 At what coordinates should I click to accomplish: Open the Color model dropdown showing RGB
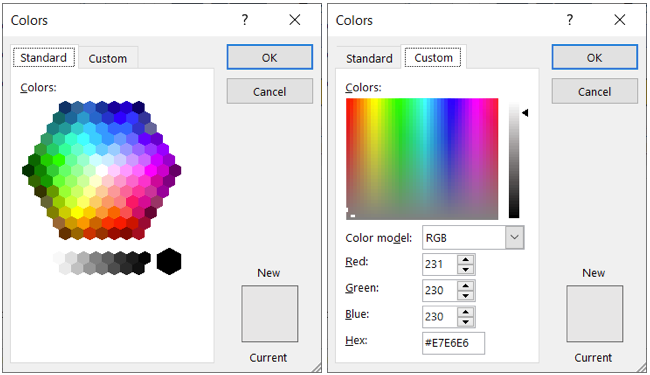click(x=514, y=237)
